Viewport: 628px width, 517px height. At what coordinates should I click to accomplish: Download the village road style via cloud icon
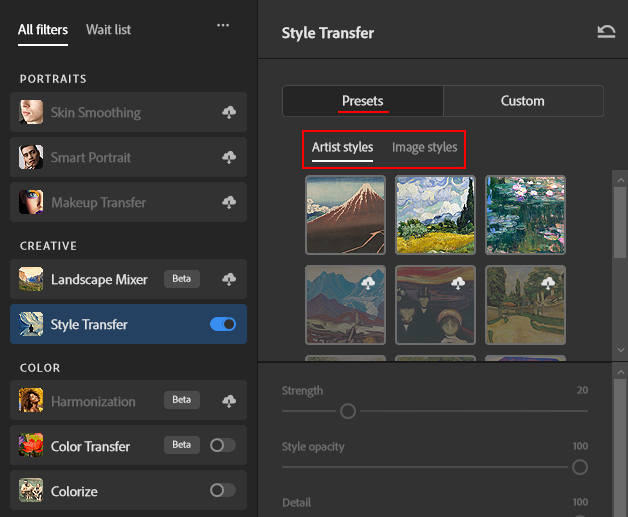548,283
